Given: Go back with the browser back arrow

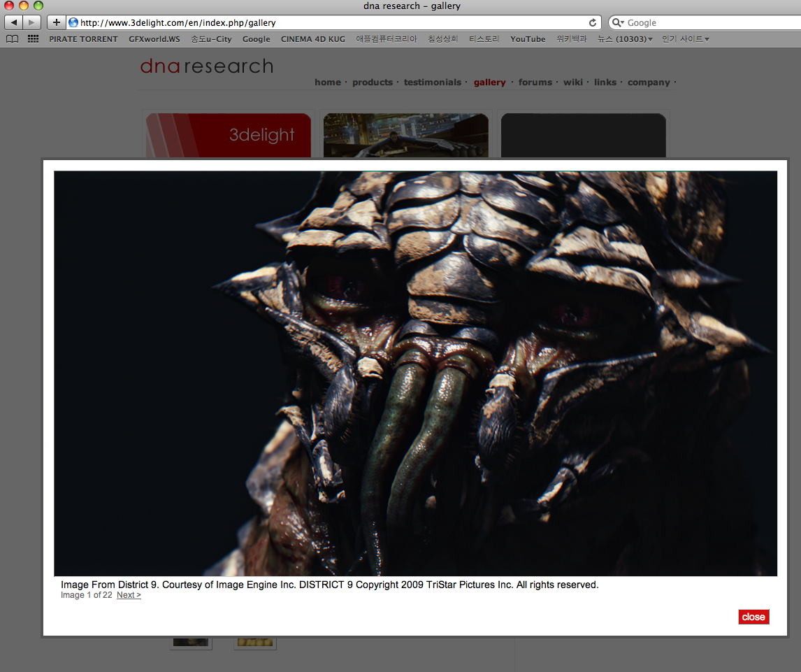Looking at the screenshot, I should [x=14, y=22].
